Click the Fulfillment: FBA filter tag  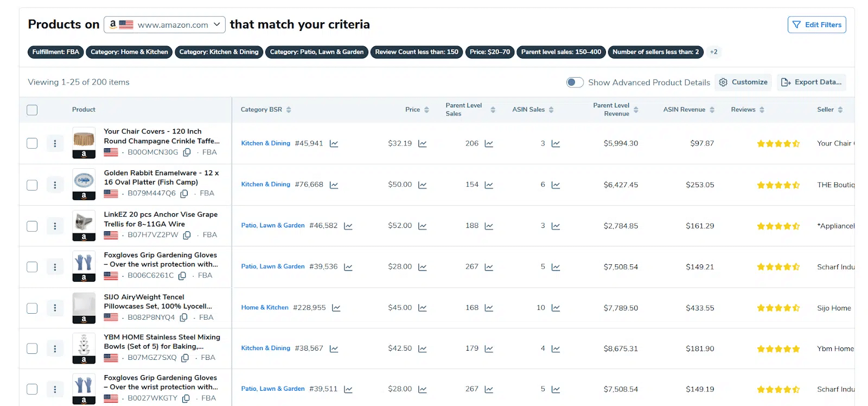click(55, 52)
